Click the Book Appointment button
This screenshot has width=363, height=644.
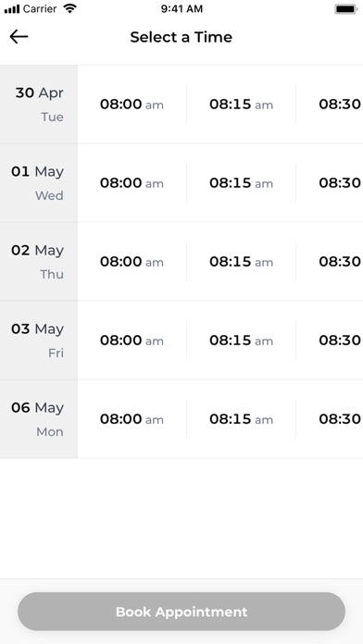point(181,612)
